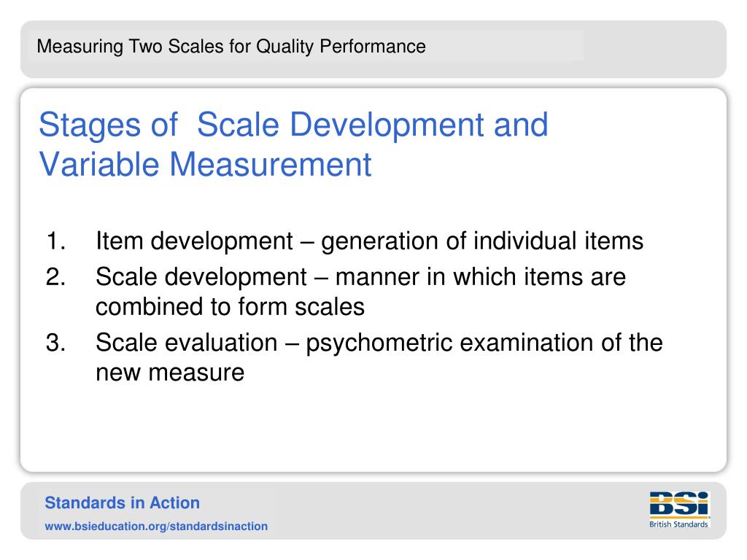
Task: Click the numeral 1 list marker
Action: pyautogui.click(x=55, y=241)
